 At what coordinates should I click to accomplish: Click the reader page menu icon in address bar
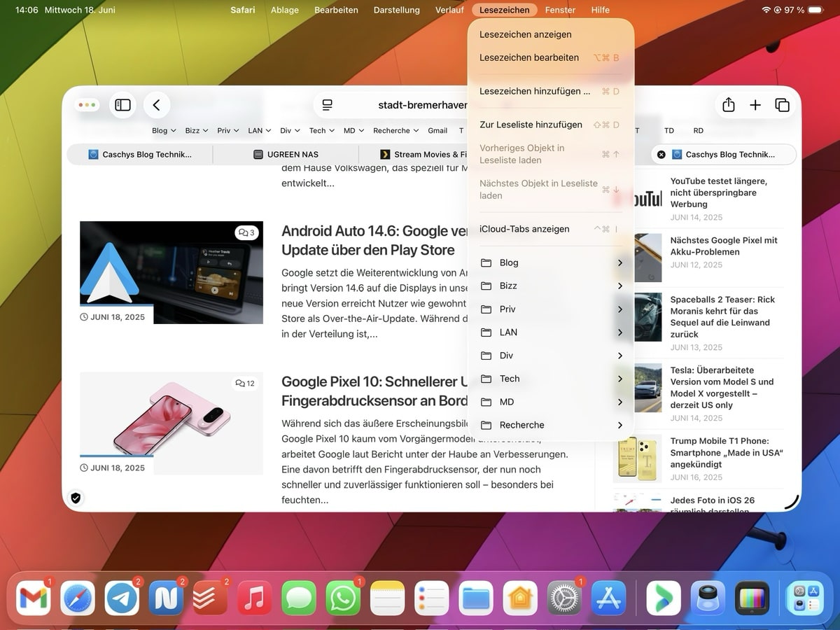pos(327,105)
